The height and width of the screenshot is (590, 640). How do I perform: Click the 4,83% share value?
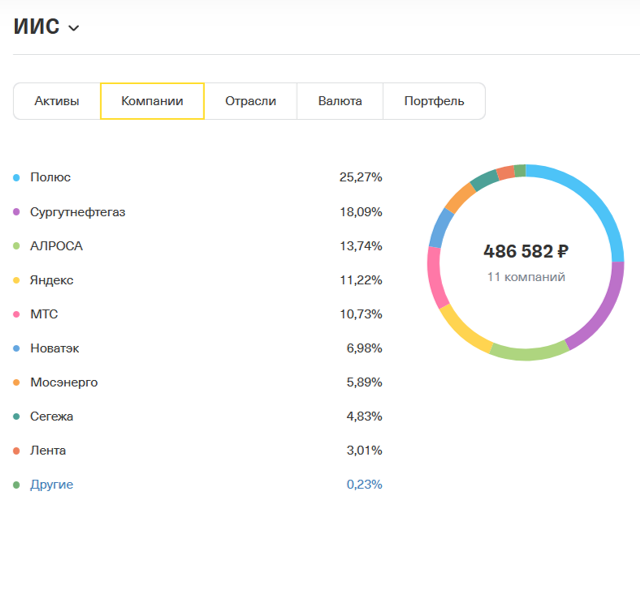364,416
